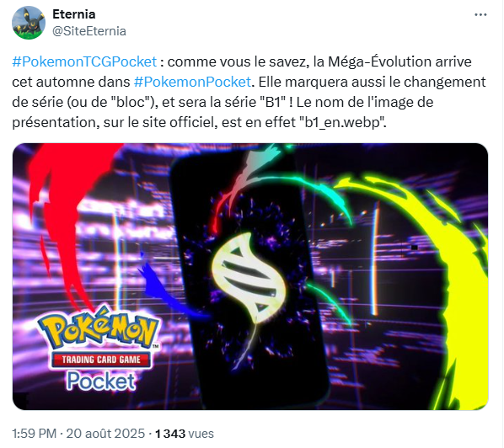Image resolution: width=504 pixels, height=448 pixels.
Task: Open the 1 343 vues view count
Action: (185, 434)
